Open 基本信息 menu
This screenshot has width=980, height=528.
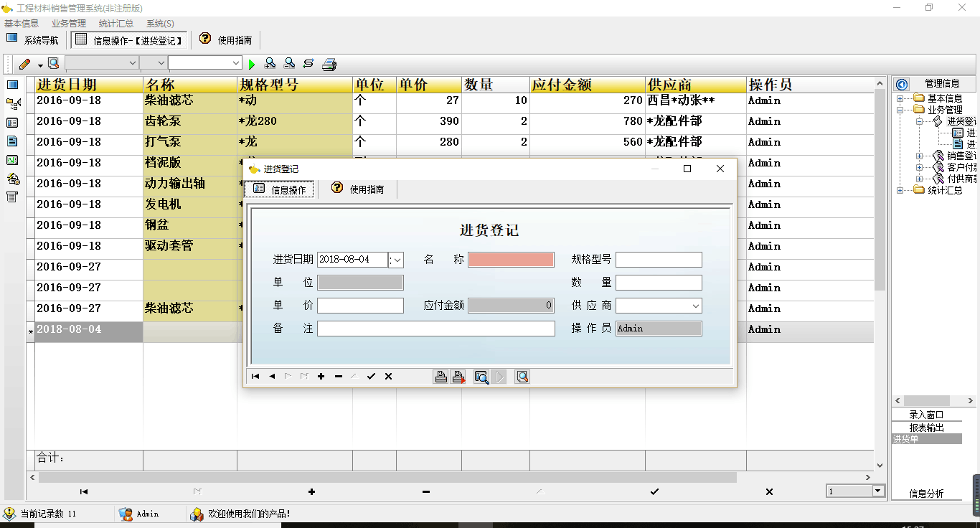coord(22,24)
